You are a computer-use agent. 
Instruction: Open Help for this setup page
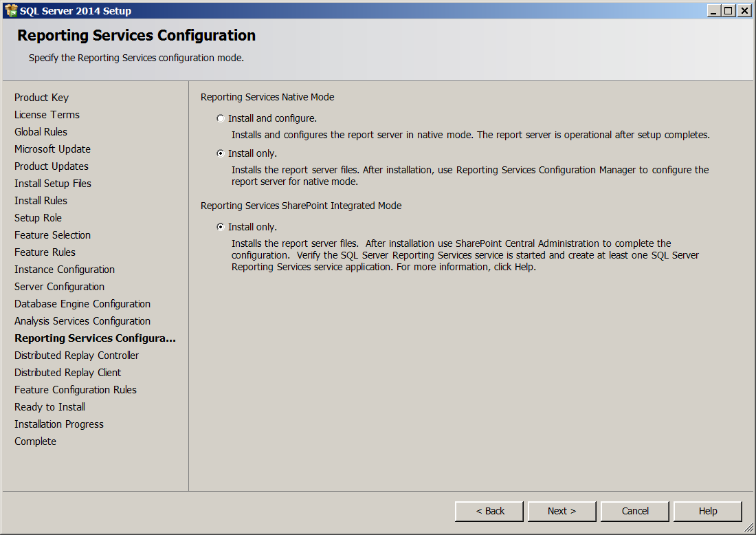point(707,511)
